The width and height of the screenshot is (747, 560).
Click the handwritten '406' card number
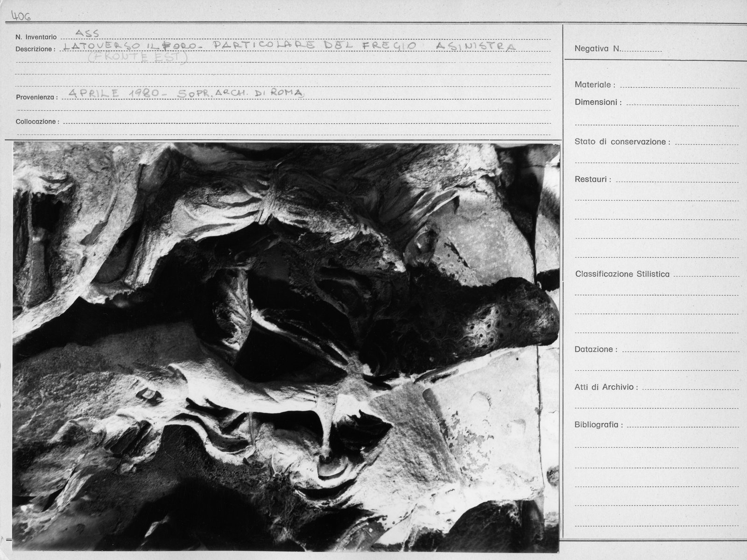[x=21, y=16]
